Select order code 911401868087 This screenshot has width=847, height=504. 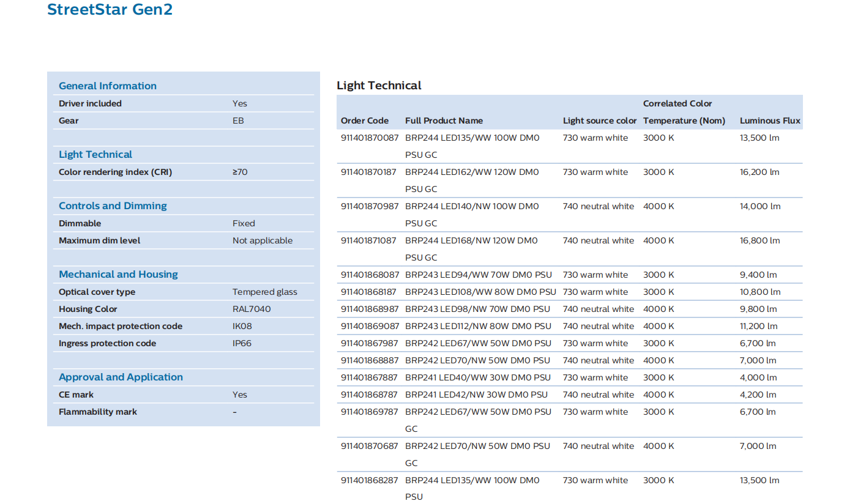point(369,275)
